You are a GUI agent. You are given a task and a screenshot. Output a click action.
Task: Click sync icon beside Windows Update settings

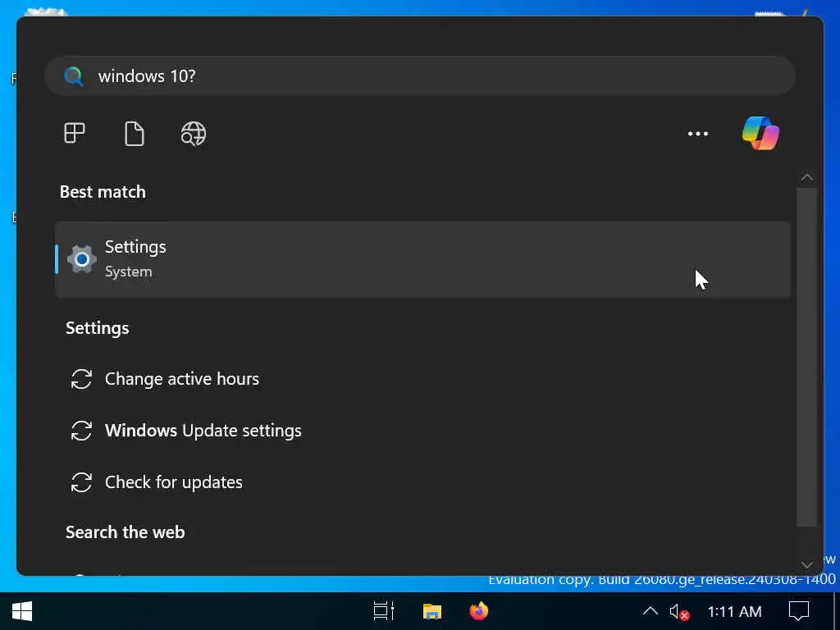pyautogui.click(x=81, y=431)
